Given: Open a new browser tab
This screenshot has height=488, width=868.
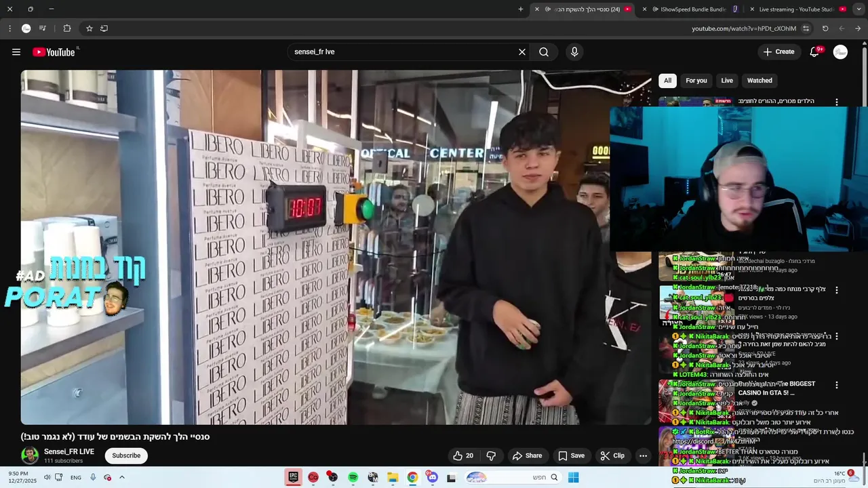Looking at the screenshot, I should pos(521,9).
